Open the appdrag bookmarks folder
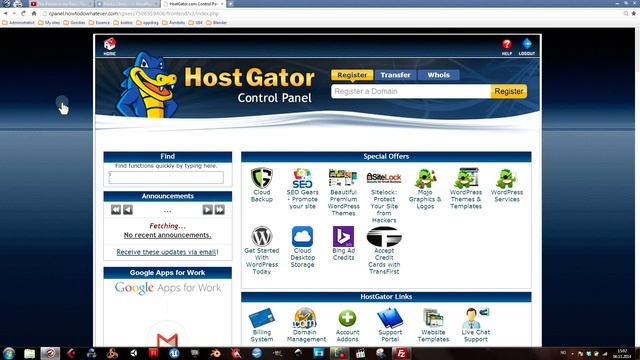 pos(147,23)
